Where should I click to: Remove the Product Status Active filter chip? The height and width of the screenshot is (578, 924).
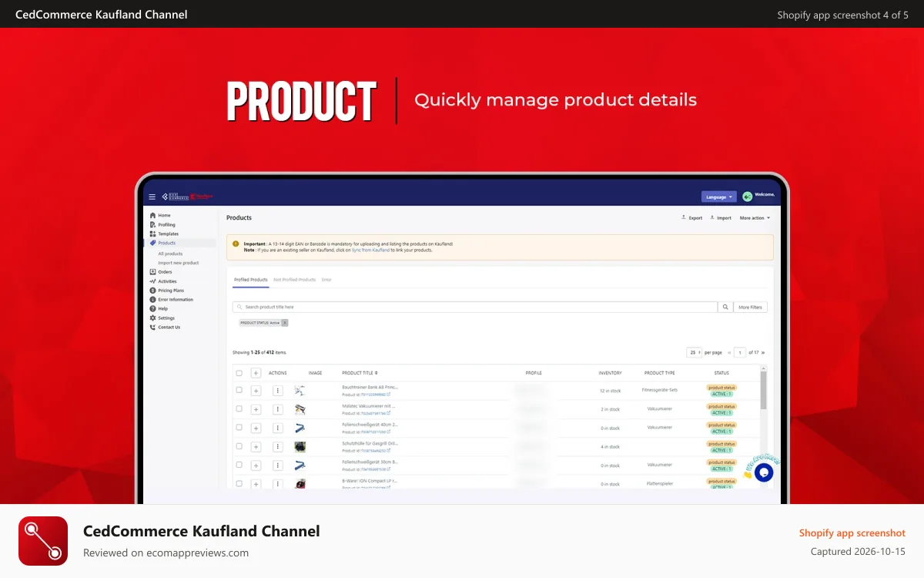tap(285, 323)
